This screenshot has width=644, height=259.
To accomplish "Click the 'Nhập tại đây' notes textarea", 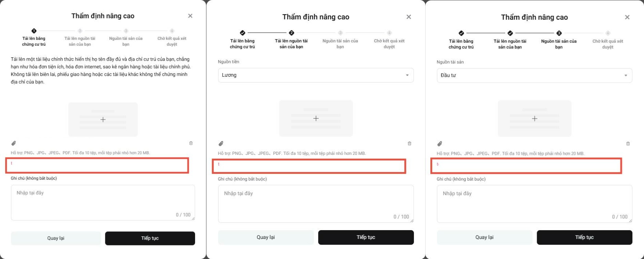I will (103, 203).
